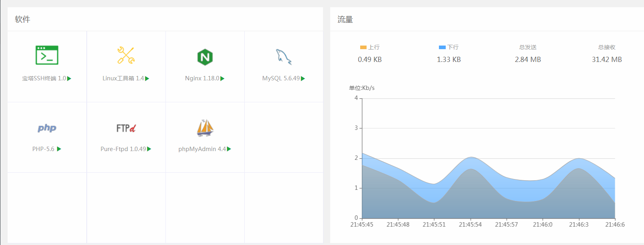Click the green arrow beside PHP-5.6
This screenshot has width=644, height=245.
[x=59, y=149]
